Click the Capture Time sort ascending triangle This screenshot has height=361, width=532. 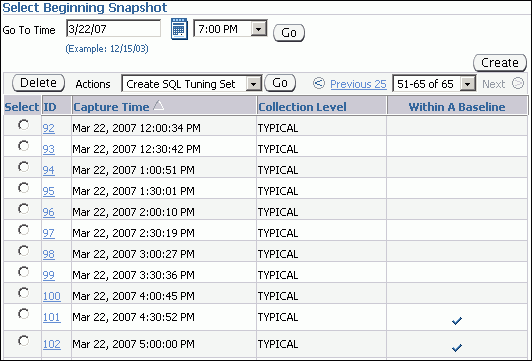click(x=158, y=106)
